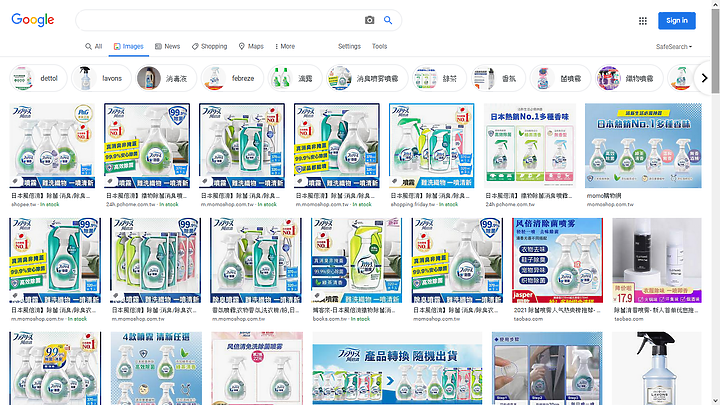Show the Tools options

pos(379,46)
